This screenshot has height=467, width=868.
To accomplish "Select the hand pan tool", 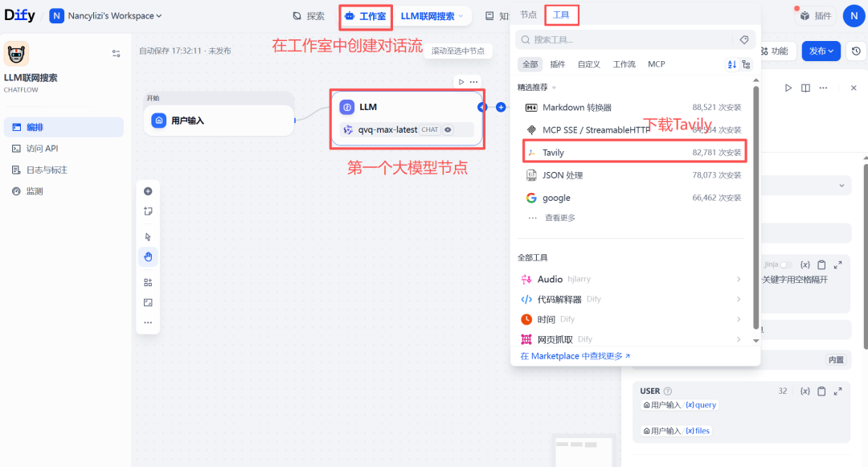I will pos(148,256).
